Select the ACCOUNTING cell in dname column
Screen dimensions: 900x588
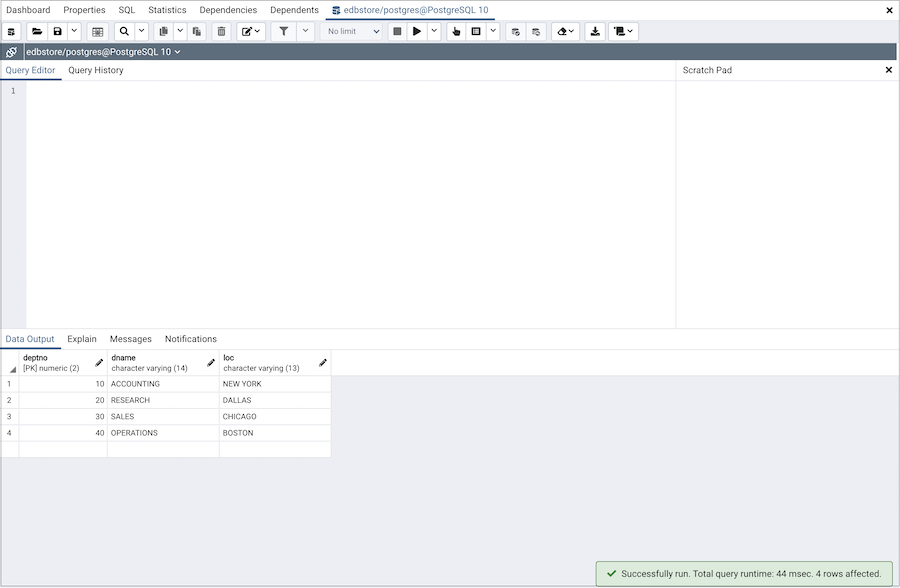point(163,384)
